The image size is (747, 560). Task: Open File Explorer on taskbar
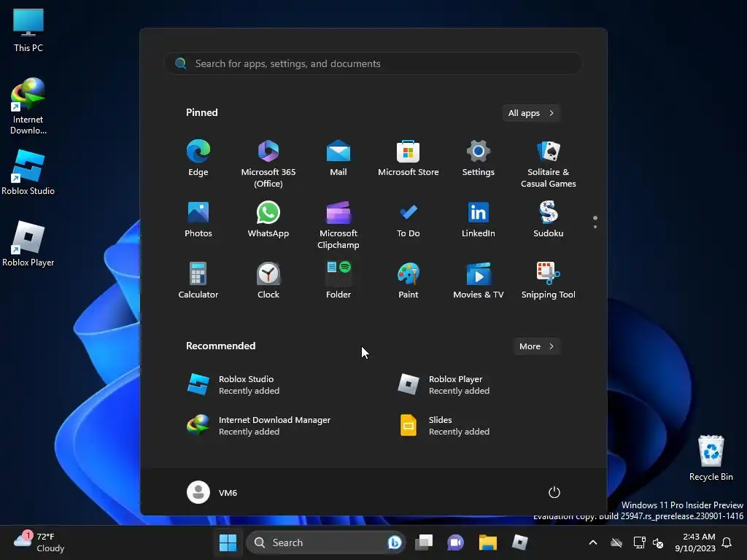click(x=488, y=542)
